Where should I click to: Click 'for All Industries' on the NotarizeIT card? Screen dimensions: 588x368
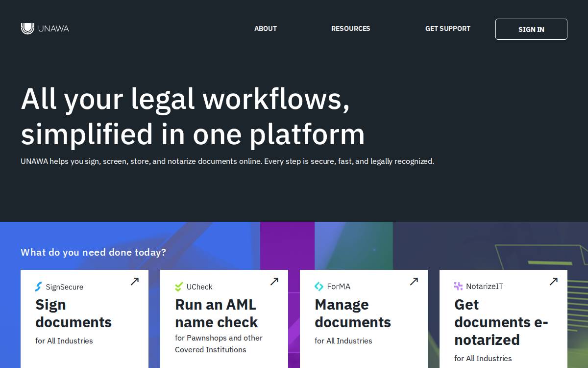tap(483, 359)
